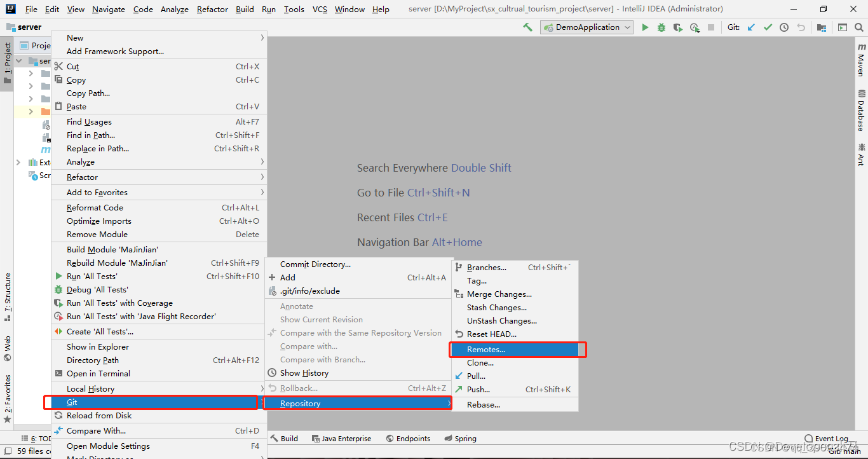
Task: Click the gray stop square icon
Action: click(711, 27)
